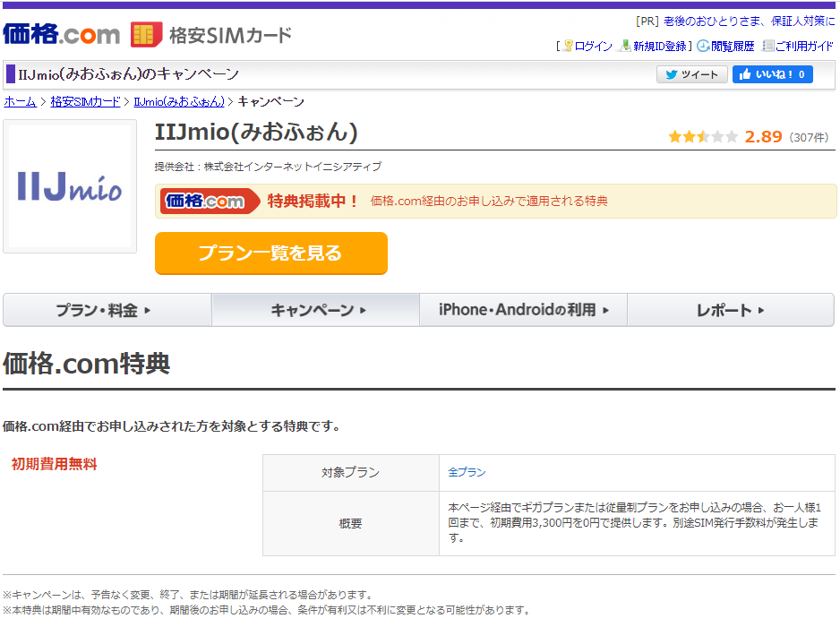Click the 提供会社 company name text
This screenshot has height=627, width=840.
click(x=268, y=167)
